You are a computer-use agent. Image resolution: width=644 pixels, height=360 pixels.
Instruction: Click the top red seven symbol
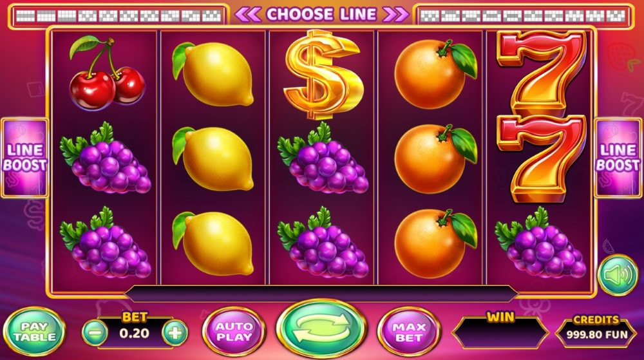[541, 73]
